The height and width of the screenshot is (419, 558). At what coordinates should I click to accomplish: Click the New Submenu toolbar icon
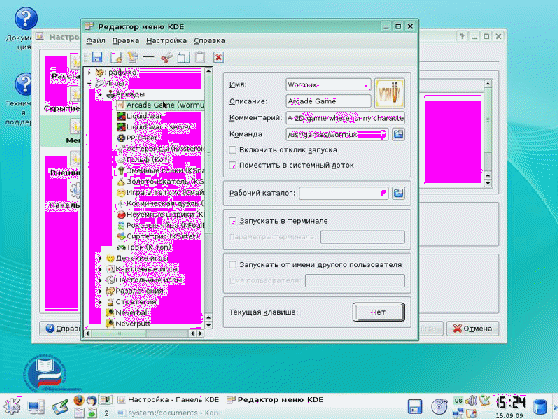click(133, 57)
